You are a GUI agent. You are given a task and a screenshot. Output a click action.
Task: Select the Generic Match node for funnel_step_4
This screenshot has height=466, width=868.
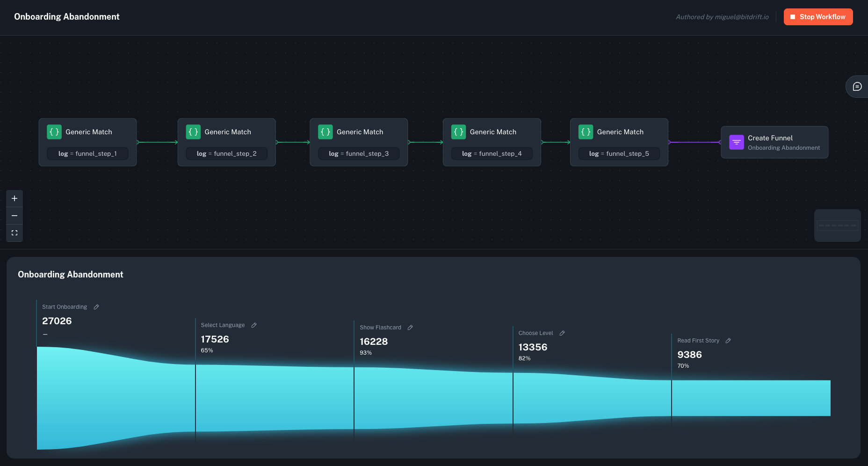click(x=492, y=142)
